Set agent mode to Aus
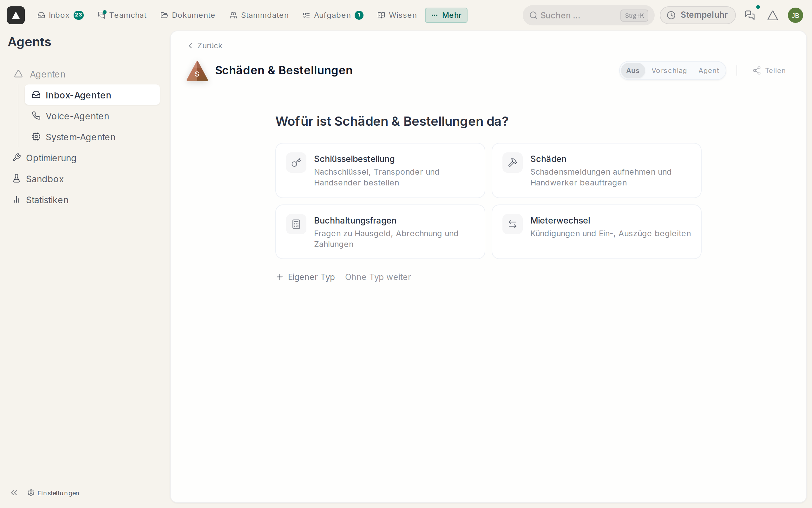812x508 pixels. pos(632,70)
